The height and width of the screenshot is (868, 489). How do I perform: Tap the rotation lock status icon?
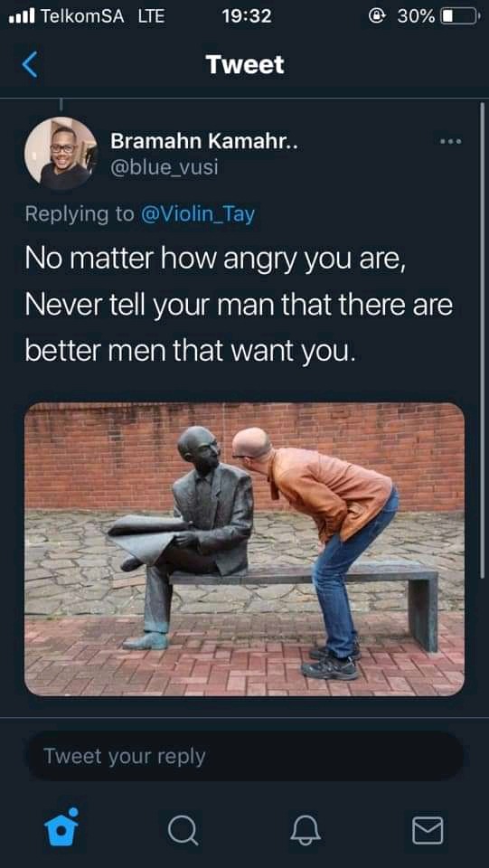pyautogui.click(x=376, y=16)
